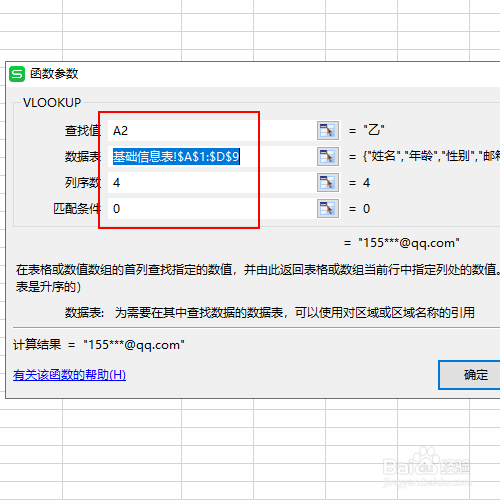The height and width of the screenshot is (500, 500).
Task: Focus the 列序数 input containing 4
Action: (x=211, y=182)
